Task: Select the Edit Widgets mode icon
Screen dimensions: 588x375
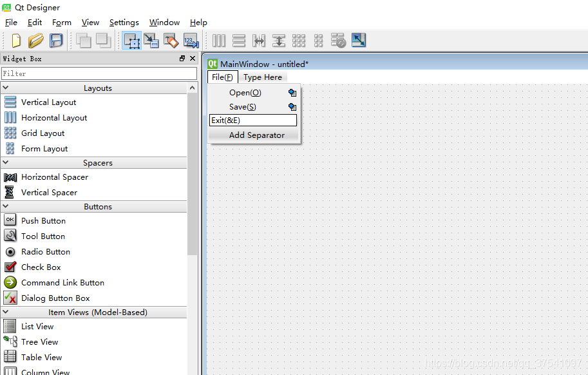Action: tap(132, 41)
